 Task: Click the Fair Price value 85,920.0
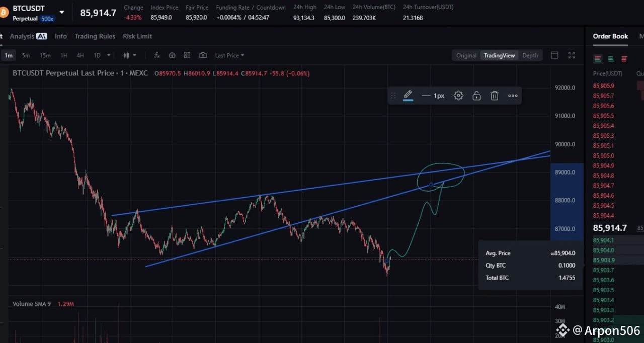click(x=196, y=18)
